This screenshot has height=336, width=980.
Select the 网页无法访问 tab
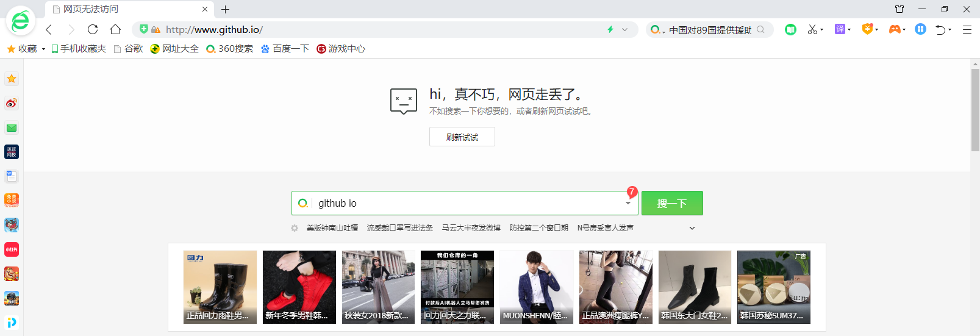pos(129,9)
